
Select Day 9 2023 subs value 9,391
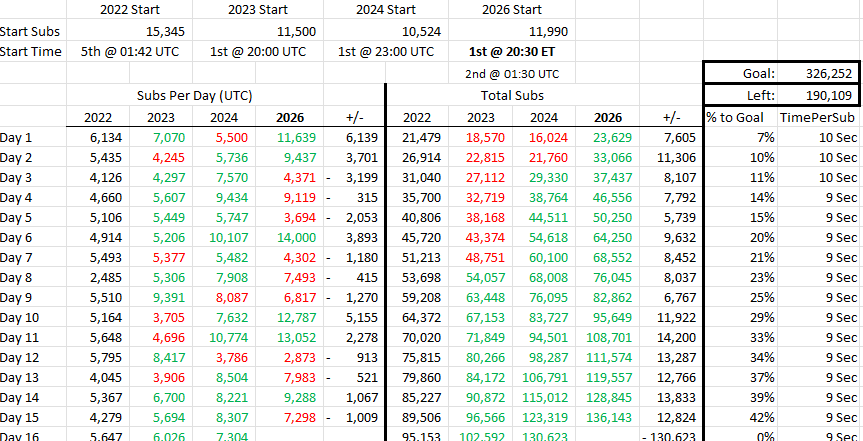point(161,297)
